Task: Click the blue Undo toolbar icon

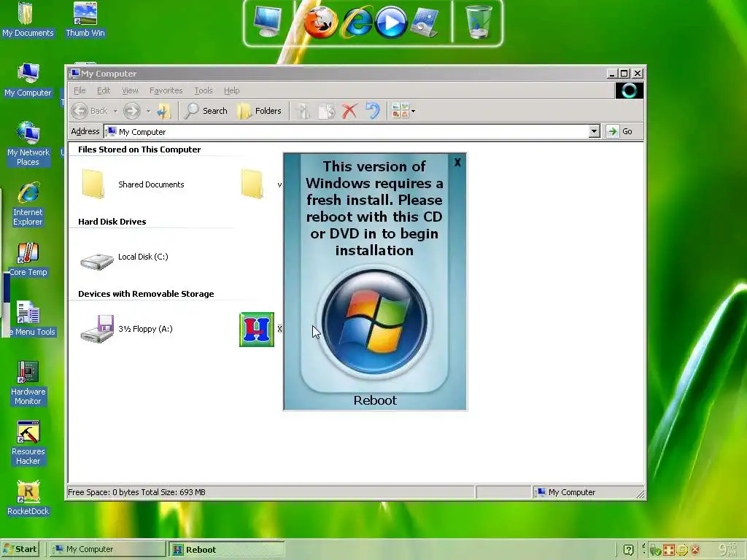Action: pyautogui.click(x=373, y=111)
